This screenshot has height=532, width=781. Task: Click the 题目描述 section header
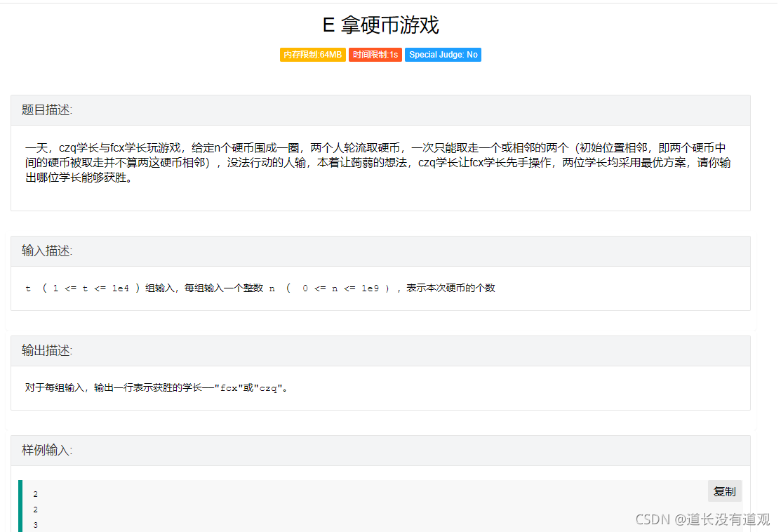tap(380, 110)
